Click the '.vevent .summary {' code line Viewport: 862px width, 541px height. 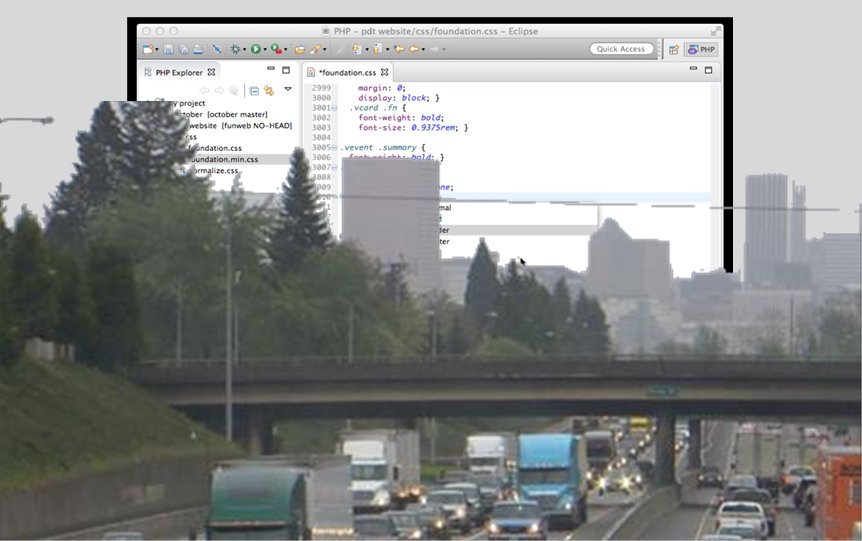point(383,147)
